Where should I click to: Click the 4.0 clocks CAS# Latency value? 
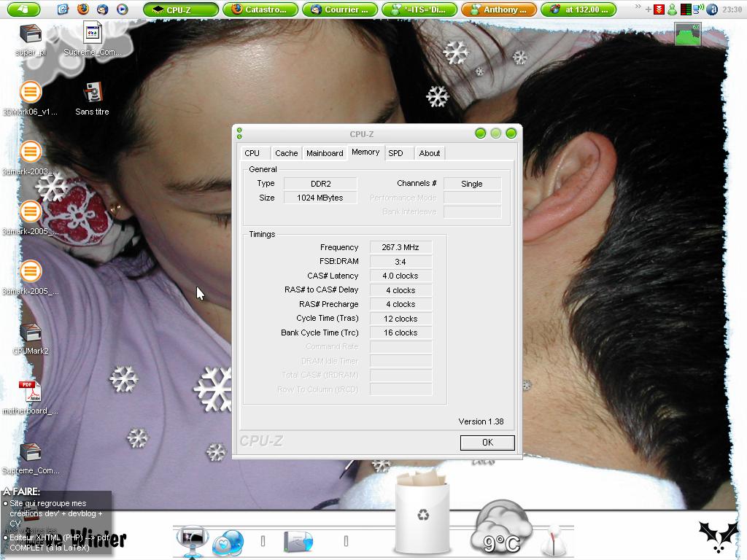(400, 276)
